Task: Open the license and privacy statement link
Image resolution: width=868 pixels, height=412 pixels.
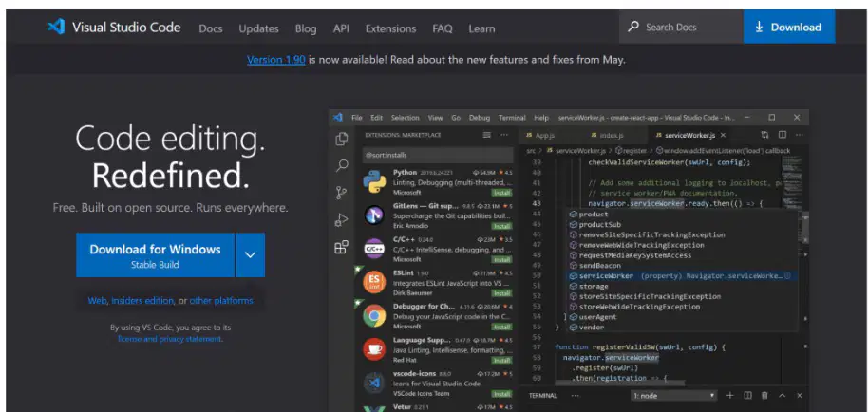Action: coord(170,339)
